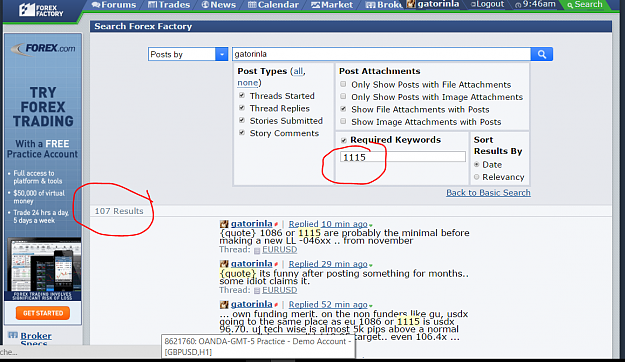Click the Required Keywords field with 1115
The width and height of the screenshot is (625, 362).
click(x=403, y=157)
